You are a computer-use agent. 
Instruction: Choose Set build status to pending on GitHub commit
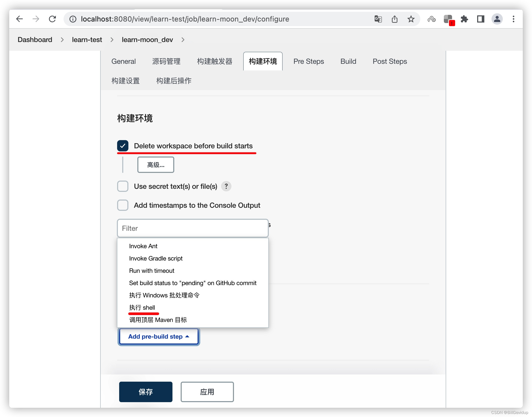[x=193, y=283]
